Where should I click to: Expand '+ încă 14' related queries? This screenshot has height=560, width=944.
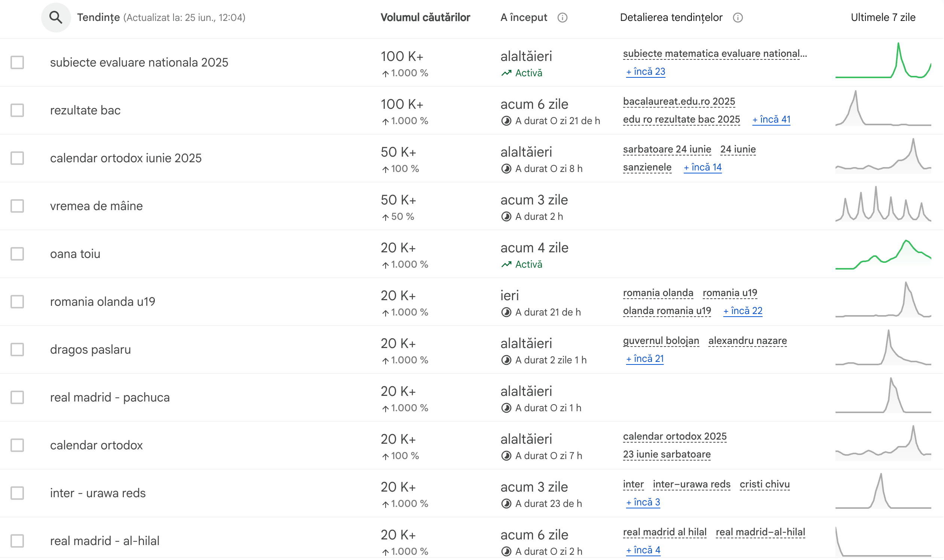pyautogui.click(x=702, y=167)
